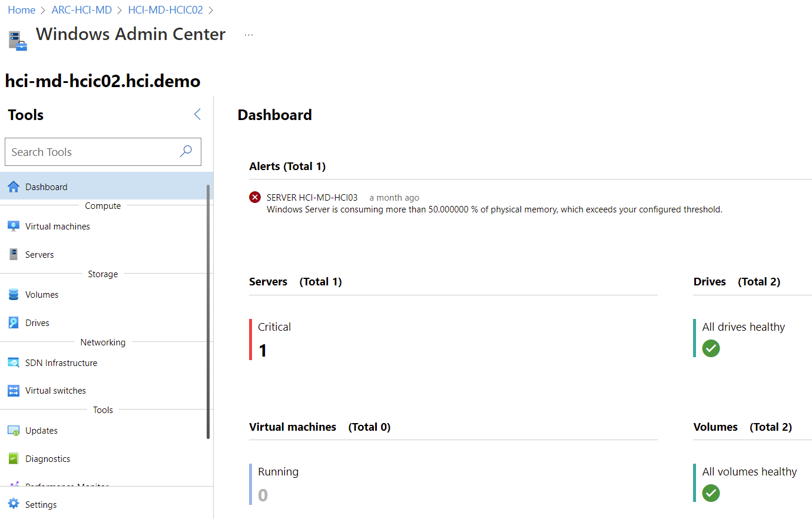Click the Tools list scrollbar
The height and width of the screenshot is (519, 812).
point(208,312)
